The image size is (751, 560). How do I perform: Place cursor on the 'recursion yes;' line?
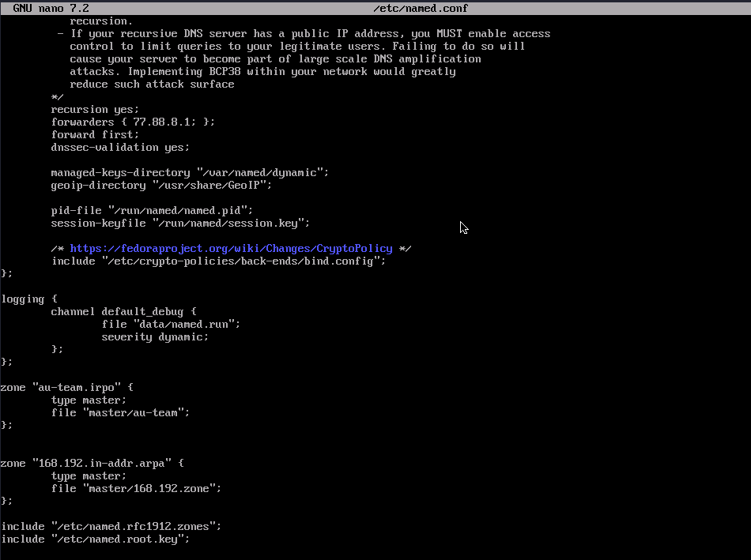coord(95,110)
